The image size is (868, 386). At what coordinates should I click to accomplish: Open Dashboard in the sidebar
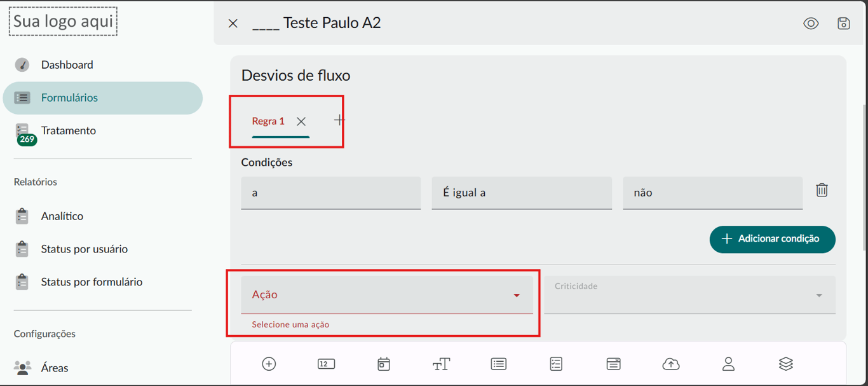(x=67, y=65)
